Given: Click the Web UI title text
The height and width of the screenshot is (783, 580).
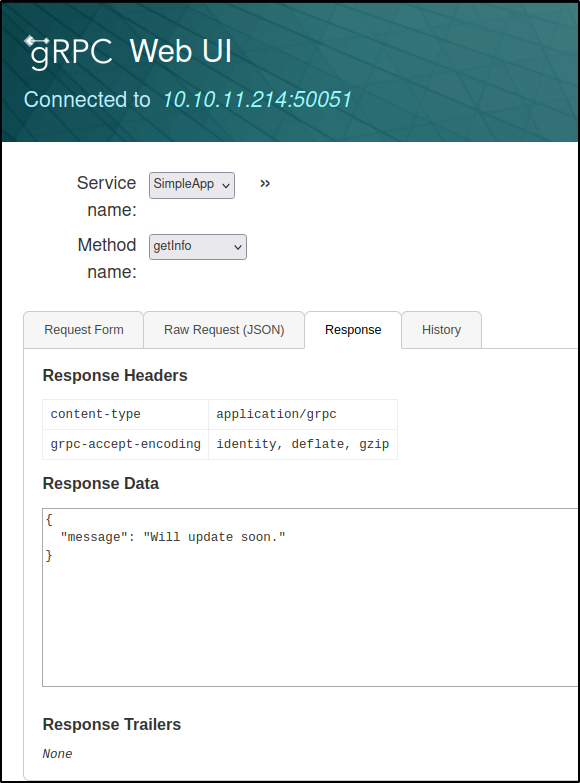Looking at the screenshot, I should point(181,51).
